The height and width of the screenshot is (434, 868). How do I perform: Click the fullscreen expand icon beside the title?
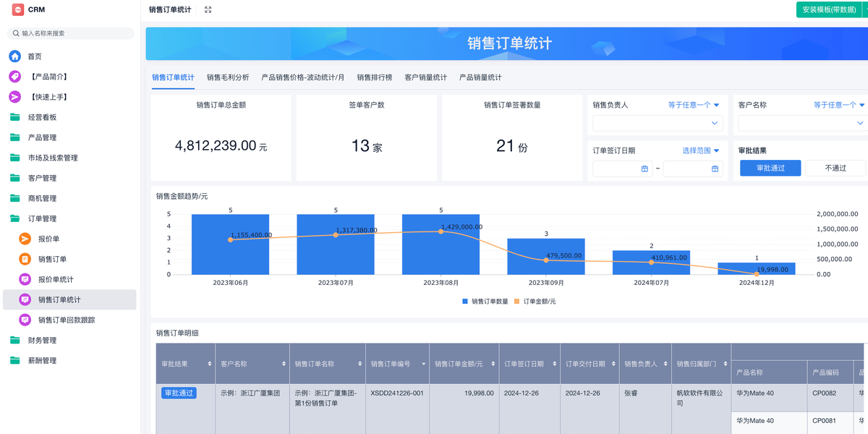click(x=208, y=9)
